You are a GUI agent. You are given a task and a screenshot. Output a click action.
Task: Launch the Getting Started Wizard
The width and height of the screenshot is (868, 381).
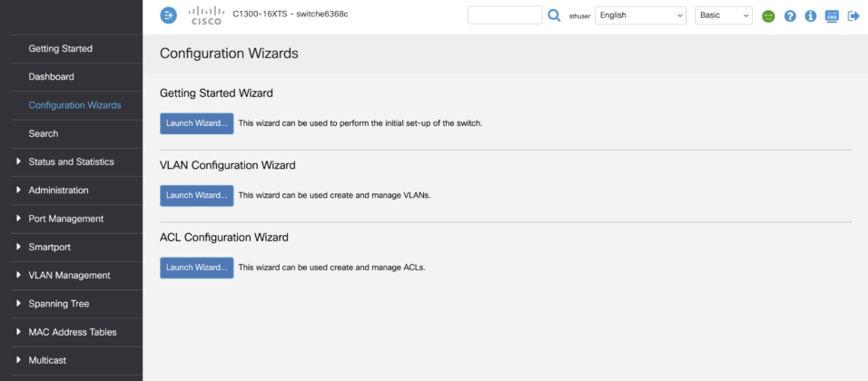tap(196, 123)
